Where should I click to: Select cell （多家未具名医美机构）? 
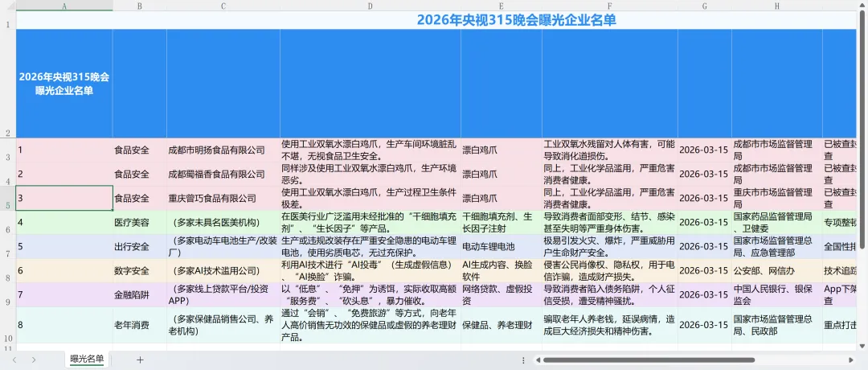tap(223, 222)
